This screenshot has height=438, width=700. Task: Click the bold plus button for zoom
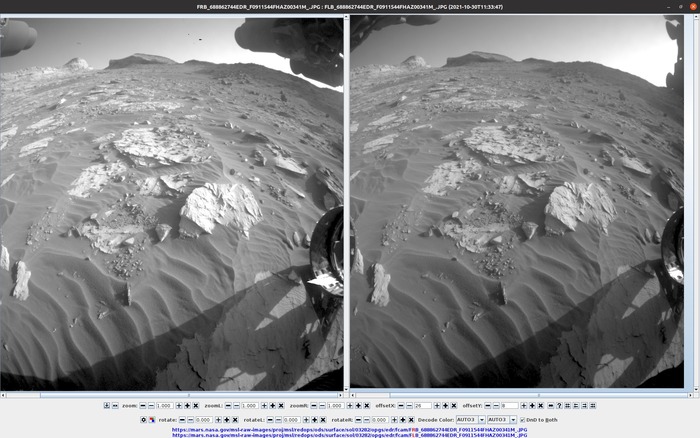[x=187, y=405]
